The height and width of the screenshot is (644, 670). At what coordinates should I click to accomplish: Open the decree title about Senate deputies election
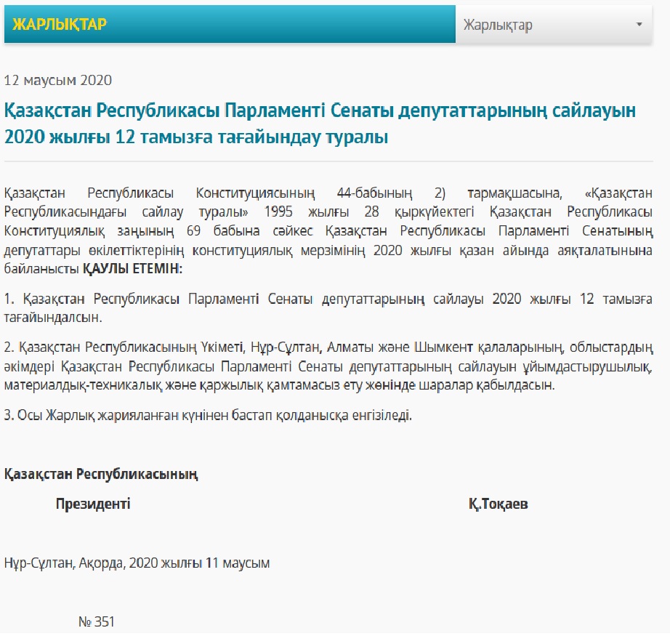point(320,124)
